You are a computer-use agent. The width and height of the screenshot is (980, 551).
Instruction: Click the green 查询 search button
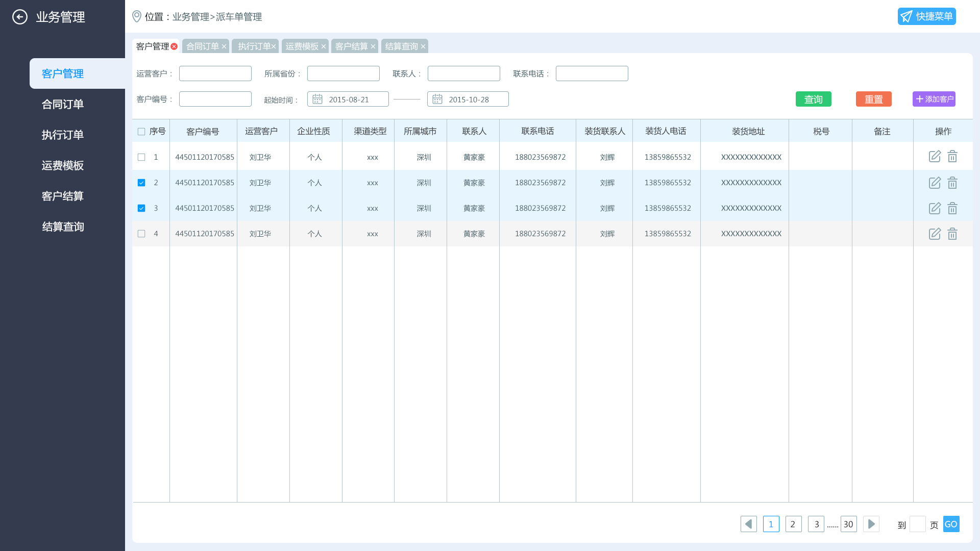click(813, 99)
